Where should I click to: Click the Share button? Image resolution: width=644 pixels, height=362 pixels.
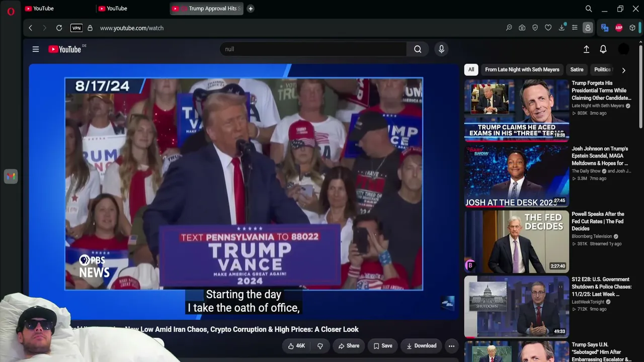pyautogui.click(x=349, y=346)
